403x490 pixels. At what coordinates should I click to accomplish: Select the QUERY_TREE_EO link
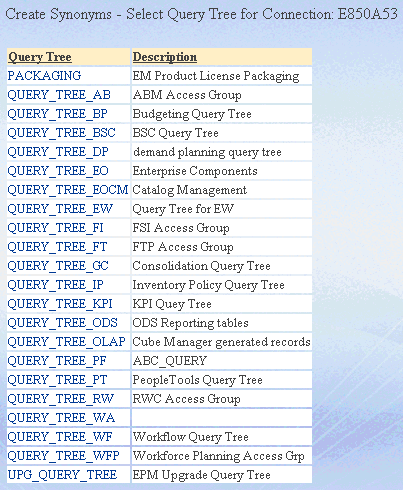click(58, 171)
